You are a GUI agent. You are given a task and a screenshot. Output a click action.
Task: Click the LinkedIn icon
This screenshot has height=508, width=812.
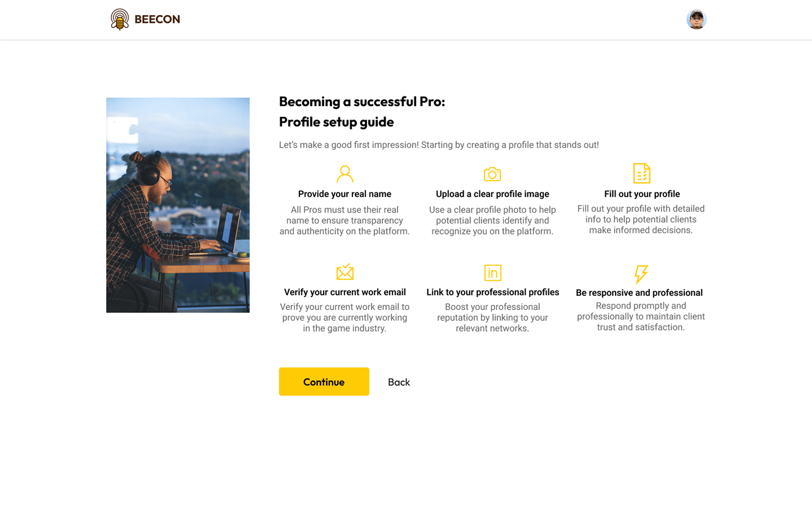point(492,272)
